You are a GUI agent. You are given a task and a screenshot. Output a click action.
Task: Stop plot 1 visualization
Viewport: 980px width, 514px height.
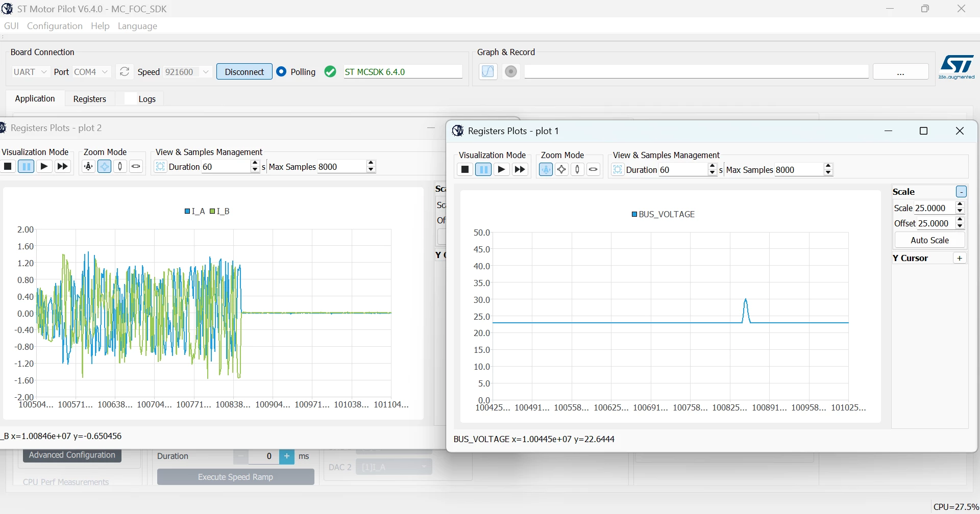pos(465,169)
